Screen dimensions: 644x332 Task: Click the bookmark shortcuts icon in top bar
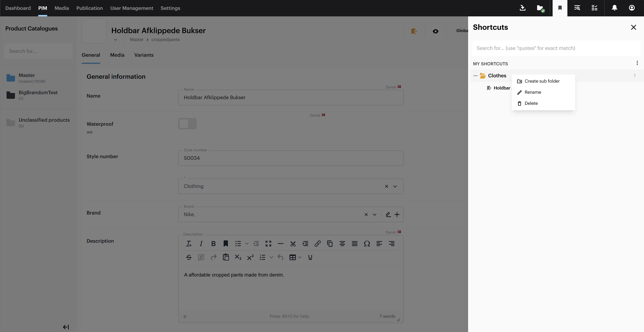click(560, 8)
